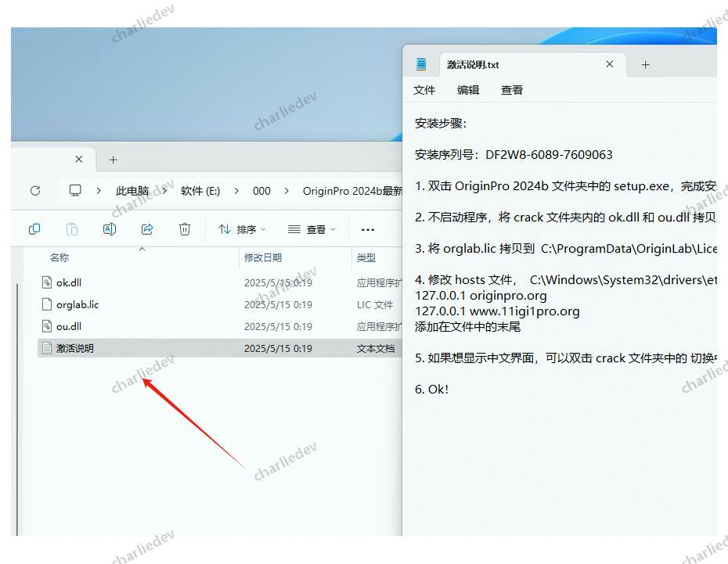
Task: Sort by the 修改日期 column header
Action: [x=263, y=257]
